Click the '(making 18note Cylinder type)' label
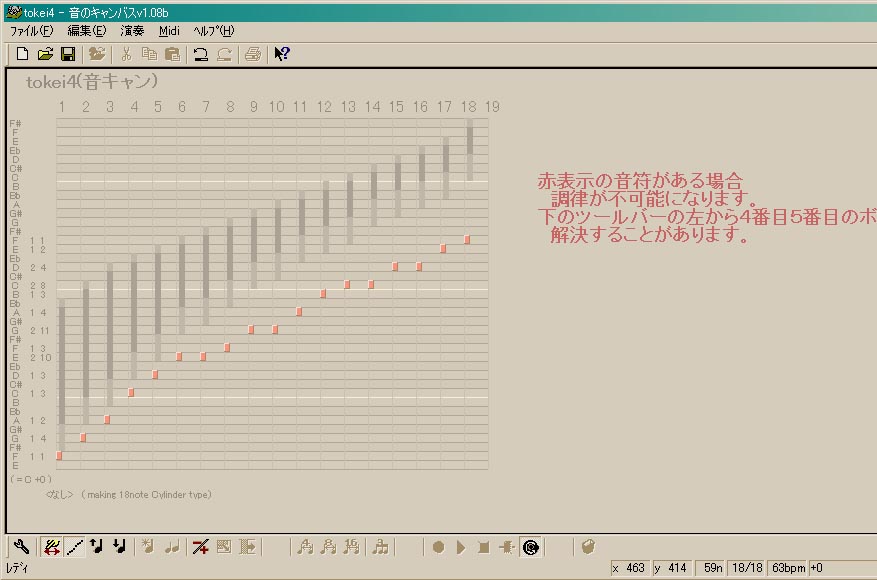Viewport: 877px width, 580px height. 147,494
